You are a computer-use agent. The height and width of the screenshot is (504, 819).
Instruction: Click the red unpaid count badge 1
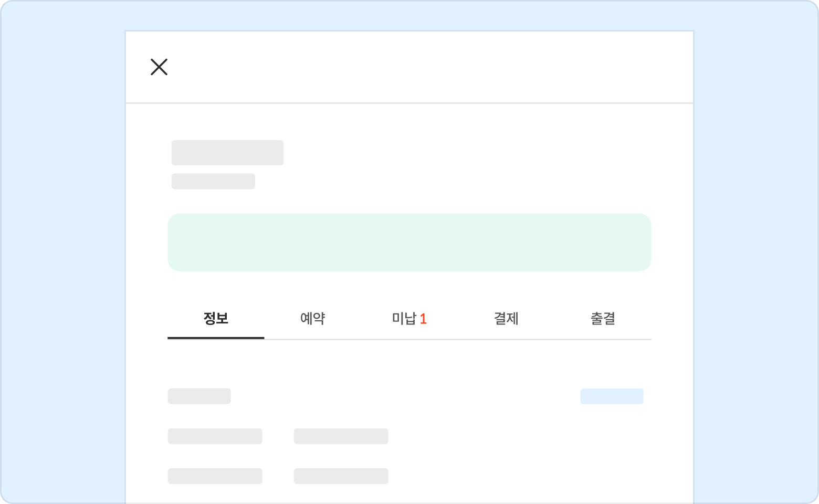[423, 319]
